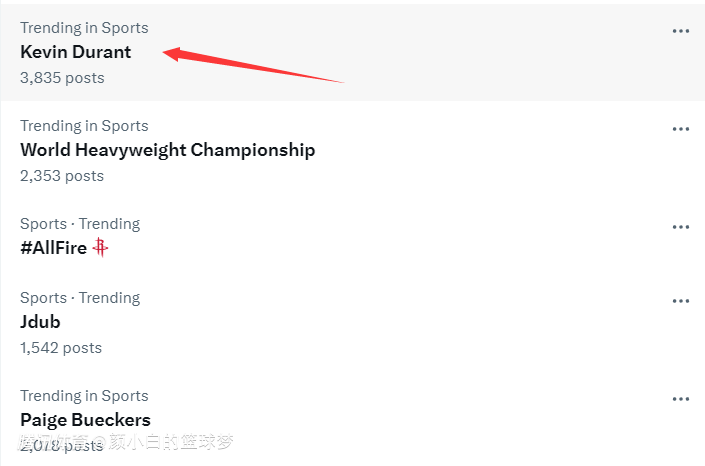Click the 3,835 posts count
Screen dimensions: 705x466
click(62, 78)
